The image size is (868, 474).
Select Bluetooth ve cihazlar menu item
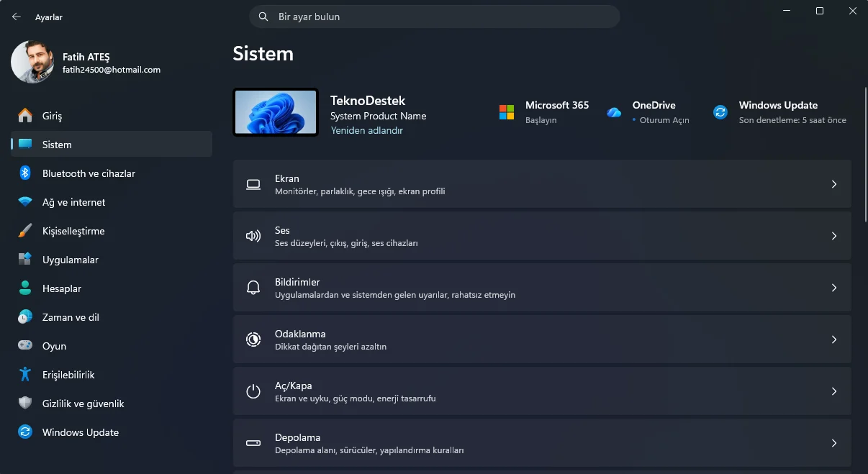pos(112,173)
